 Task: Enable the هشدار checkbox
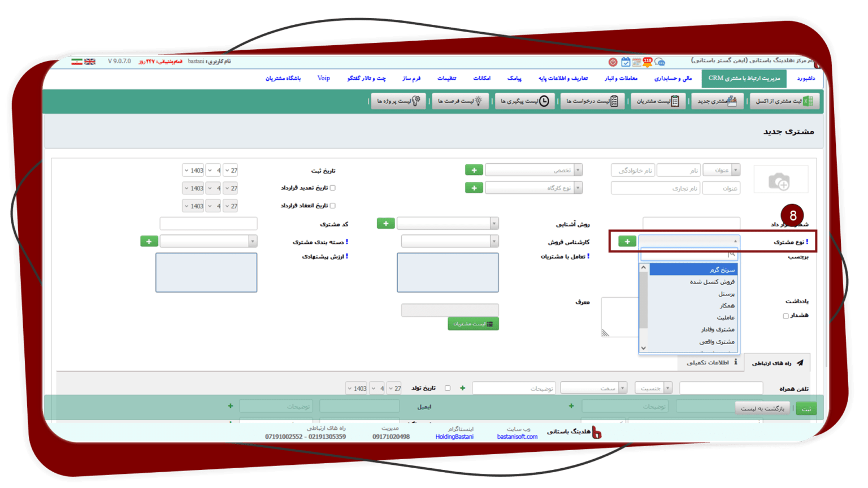click(x=785, y=316)
